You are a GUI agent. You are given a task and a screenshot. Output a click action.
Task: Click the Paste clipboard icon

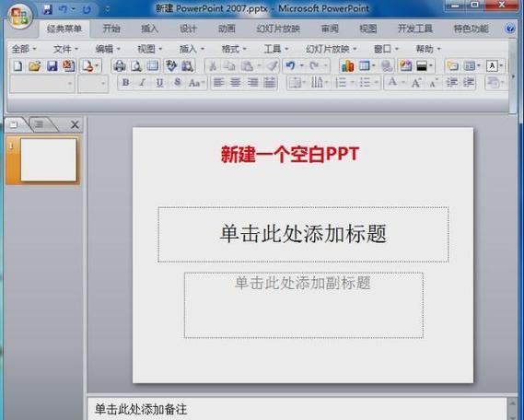[248, 66]
